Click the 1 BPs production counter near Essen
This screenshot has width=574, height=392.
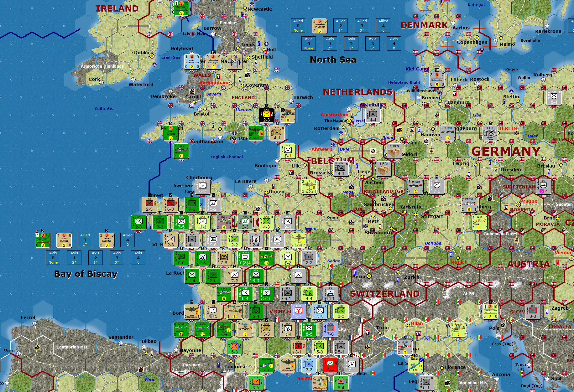[x=394, y=152]
